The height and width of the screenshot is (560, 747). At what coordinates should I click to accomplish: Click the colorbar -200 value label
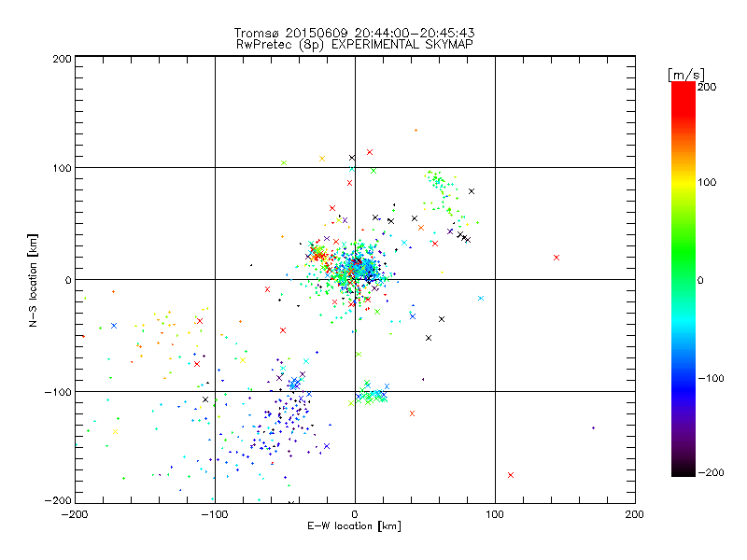[711, 472]
